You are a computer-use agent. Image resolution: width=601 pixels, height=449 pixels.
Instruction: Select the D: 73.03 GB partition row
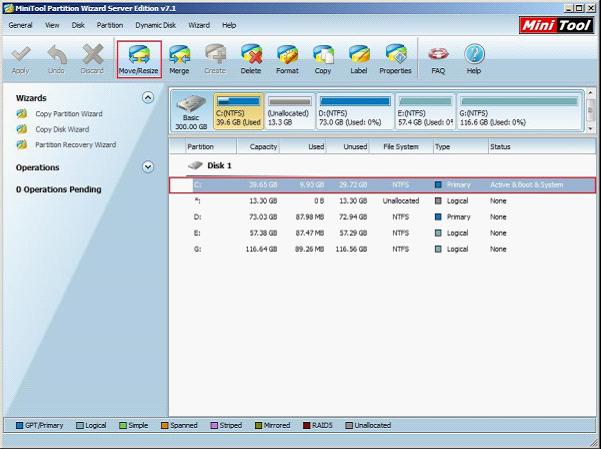click(383, 217)
